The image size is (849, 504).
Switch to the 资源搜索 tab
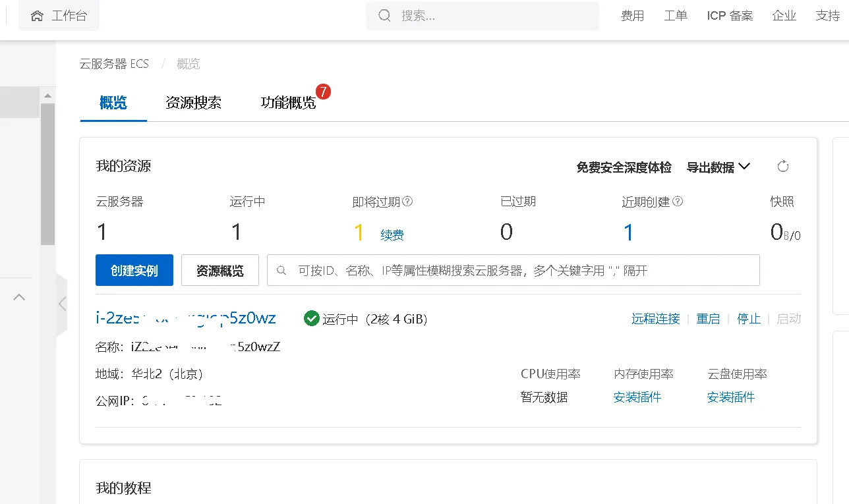(193, 103)
